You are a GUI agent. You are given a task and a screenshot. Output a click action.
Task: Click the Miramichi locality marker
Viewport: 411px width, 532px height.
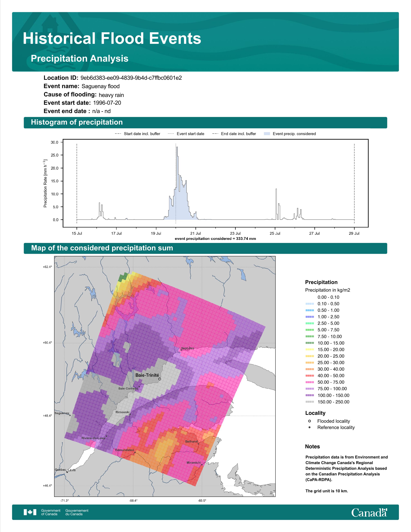click(202, 465)
